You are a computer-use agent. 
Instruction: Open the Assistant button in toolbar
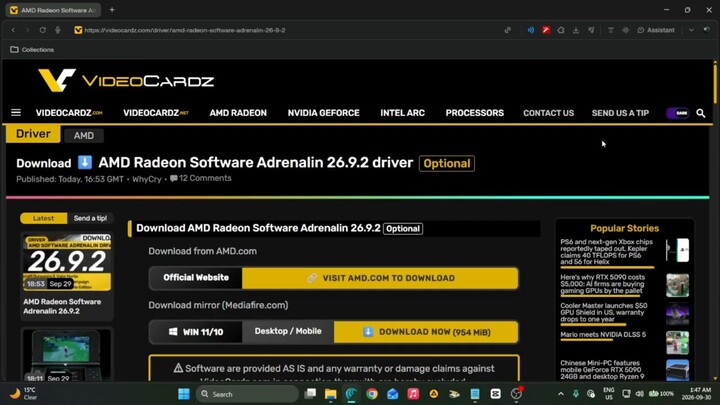click(656, 30)
